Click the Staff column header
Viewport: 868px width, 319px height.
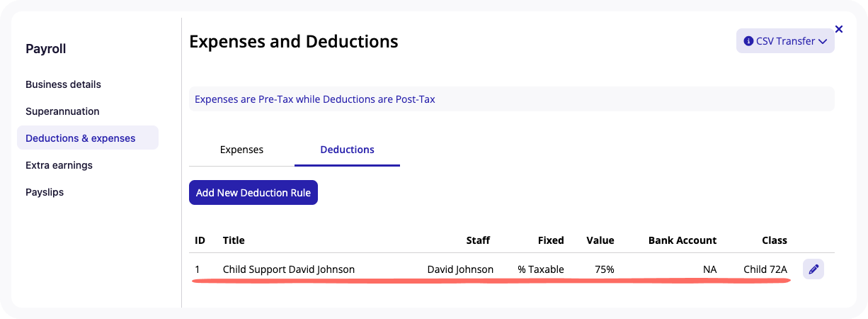(x=478, y=240)
